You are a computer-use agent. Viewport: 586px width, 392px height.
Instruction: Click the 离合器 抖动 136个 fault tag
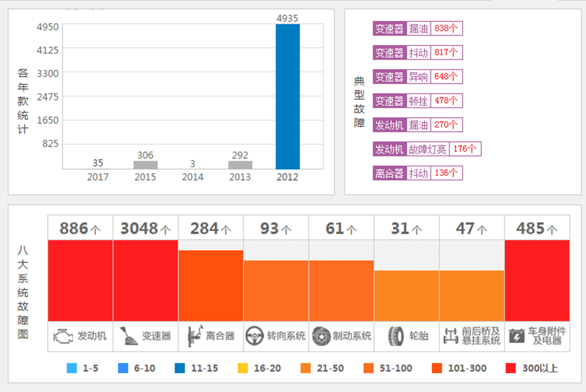point(418,173)
